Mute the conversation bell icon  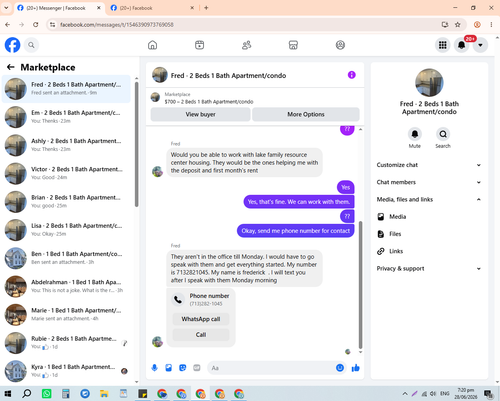click(415, 134)
